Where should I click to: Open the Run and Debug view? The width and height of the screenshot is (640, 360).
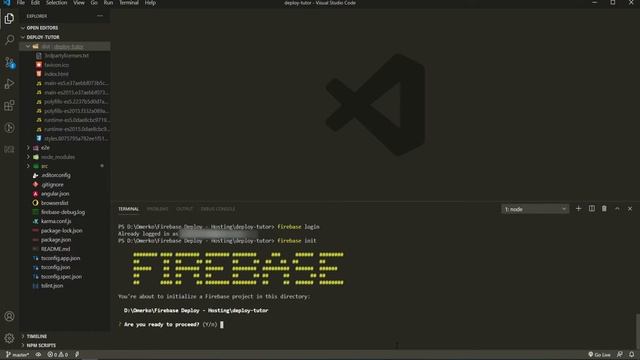[9, 84]
